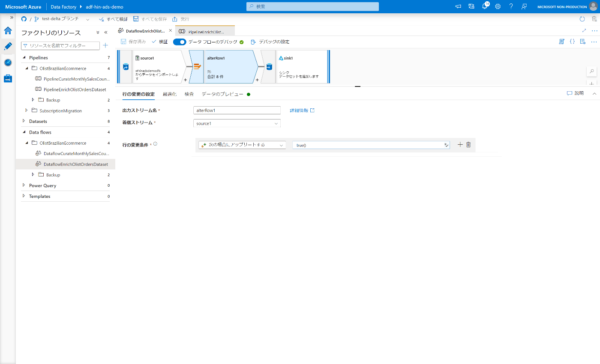The height and width of the screenshot is (364, 600).
Task: Click the canvas search magnifier icon
Action: point(592,71)
